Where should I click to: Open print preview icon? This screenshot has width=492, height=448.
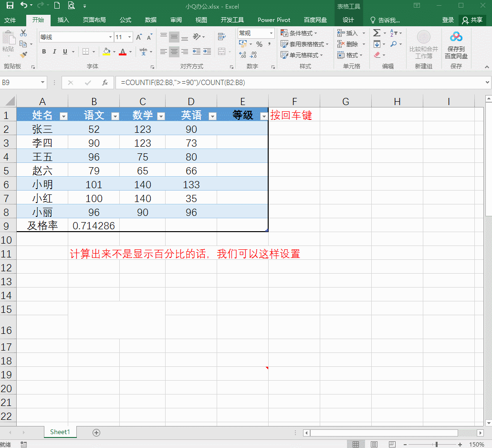point(72,5)
